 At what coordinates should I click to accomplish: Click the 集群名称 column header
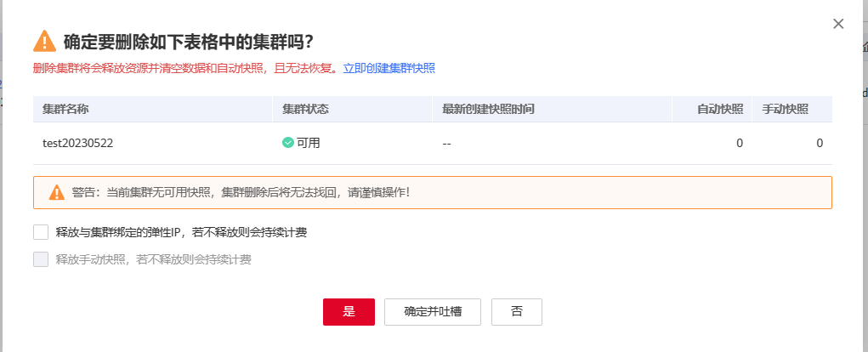coord(66,110)
